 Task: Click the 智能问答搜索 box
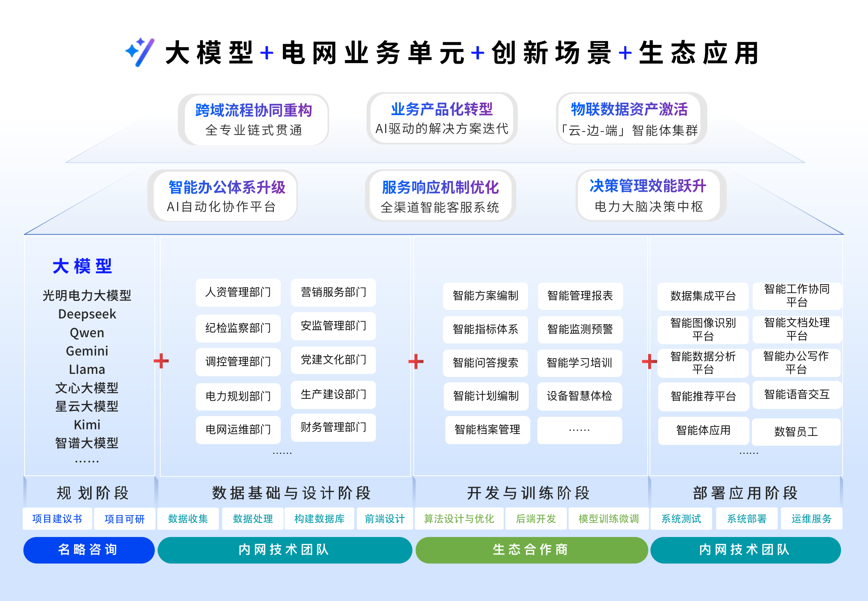point(485,363)
